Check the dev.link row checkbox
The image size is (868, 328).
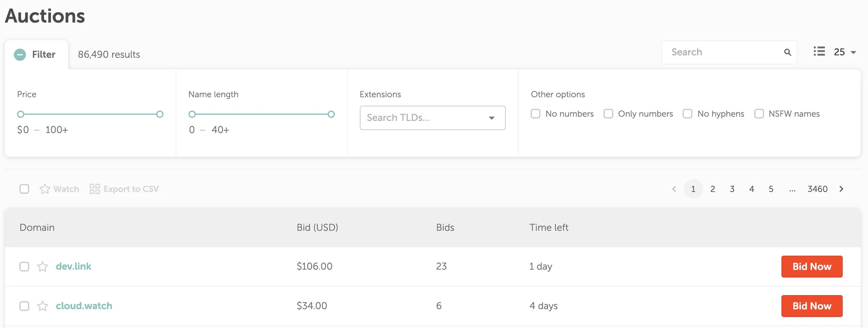coord(24,267)
